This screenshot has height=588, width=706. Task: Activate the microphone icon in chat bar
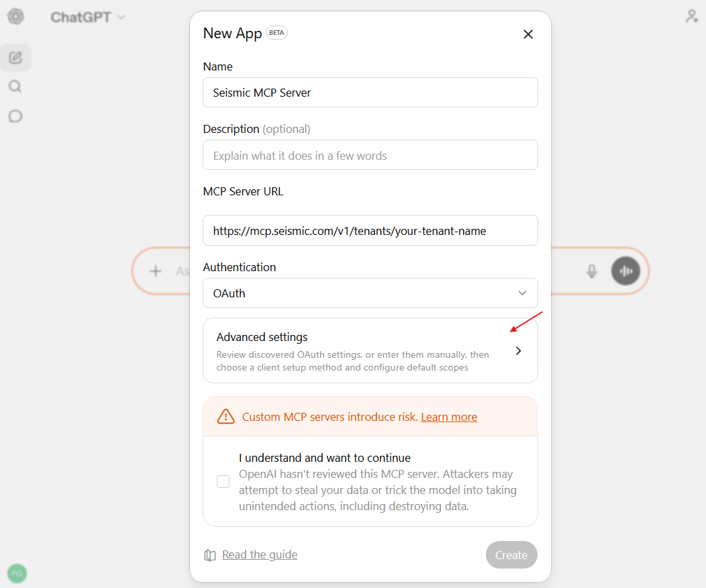[x=591, y=271]
